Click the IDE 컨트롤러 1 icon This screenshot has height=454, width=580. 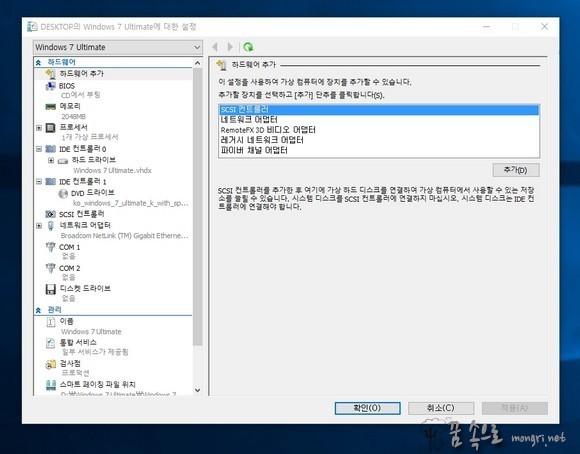50,182
